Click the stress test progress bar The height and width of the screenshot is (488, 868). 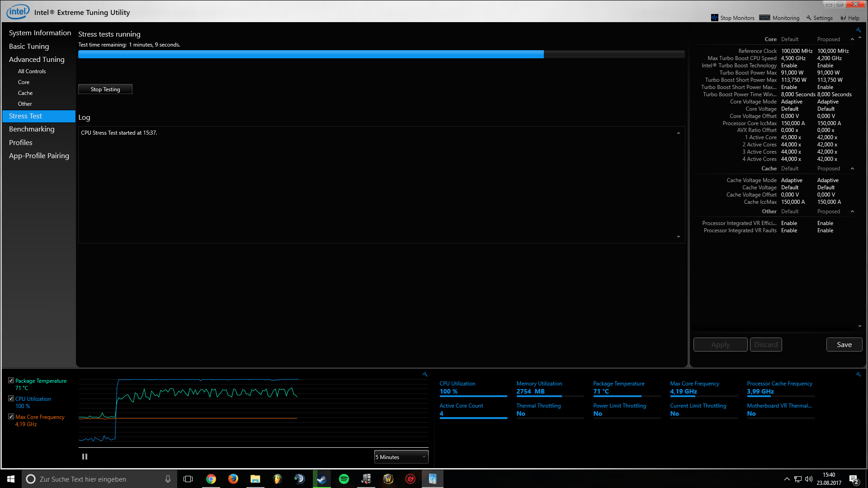coord(381,54)
